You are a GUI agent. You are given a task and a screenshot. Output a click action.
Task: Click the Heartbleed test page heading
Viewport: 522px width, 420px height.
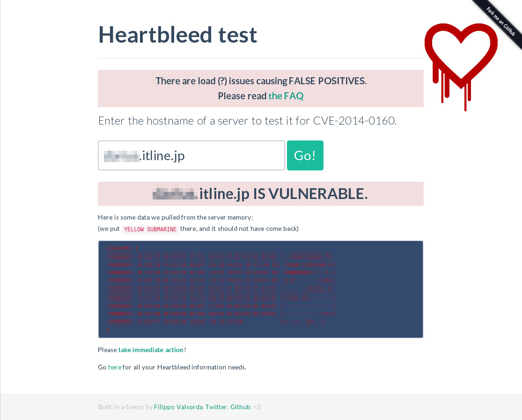pos(177,35)
